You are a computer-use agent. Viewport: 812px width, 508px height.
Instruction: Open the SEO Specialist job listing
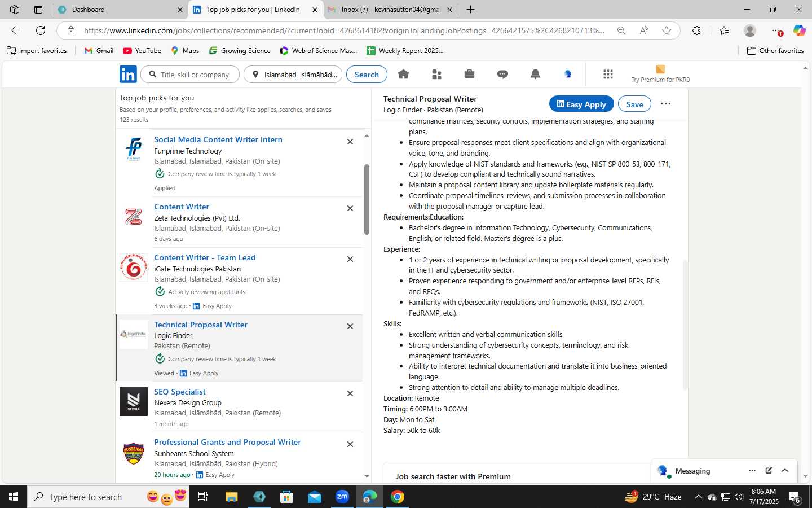[180, 392]
